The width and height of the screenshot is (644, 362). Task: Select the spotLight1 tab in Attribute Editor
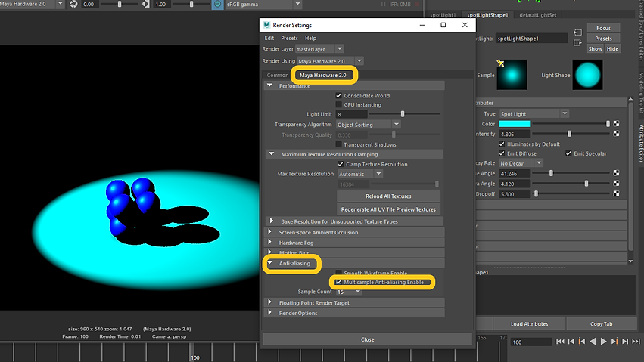pos(443,15)
